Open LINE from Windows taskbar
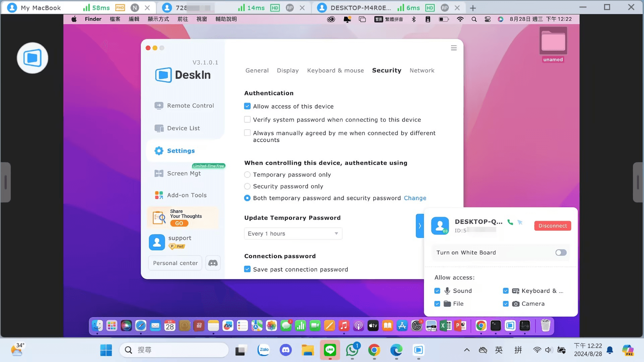The width and height of the screenshot is (644, 362). (330, 350)
